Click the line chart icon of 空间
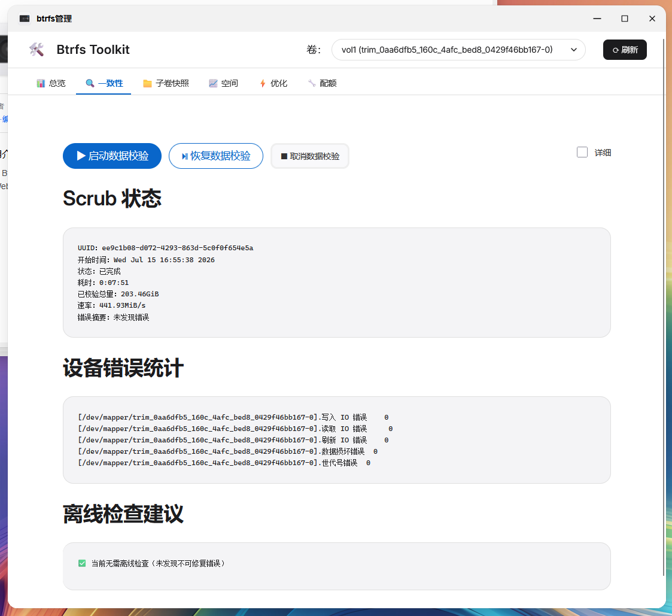This screenshot has height=616, width=672. [x=213, y=83]
